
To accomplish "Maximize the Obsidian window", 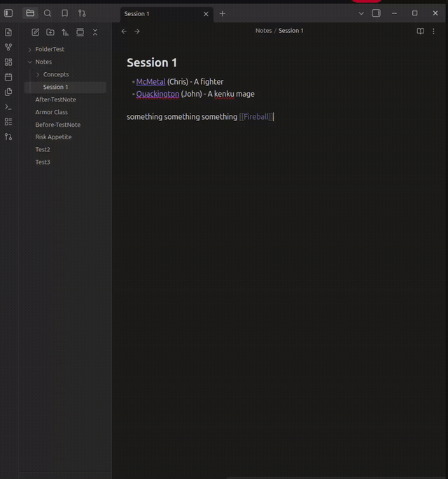I will [x=414, y=13].
